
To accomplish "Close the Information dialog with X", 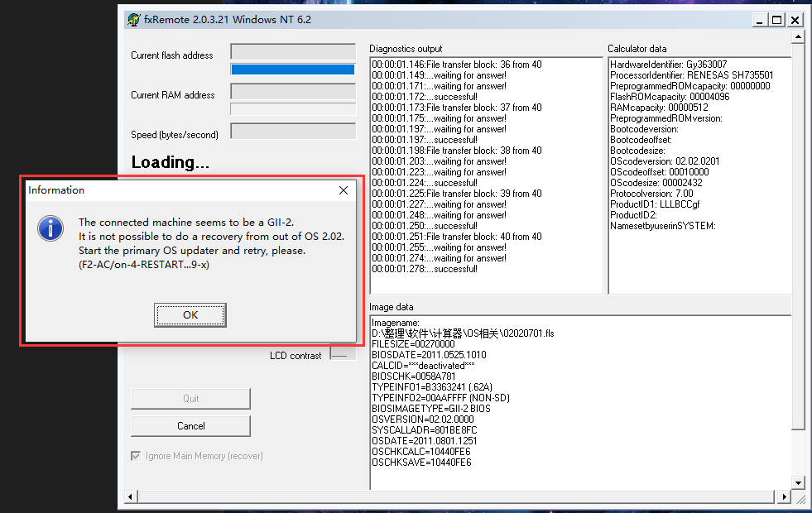I will point(344,190).
